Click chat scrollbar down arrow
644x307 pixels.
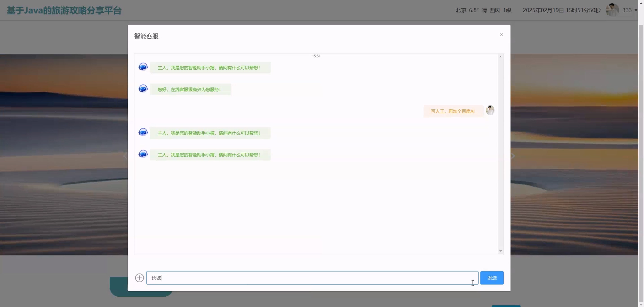coord(501,251)
